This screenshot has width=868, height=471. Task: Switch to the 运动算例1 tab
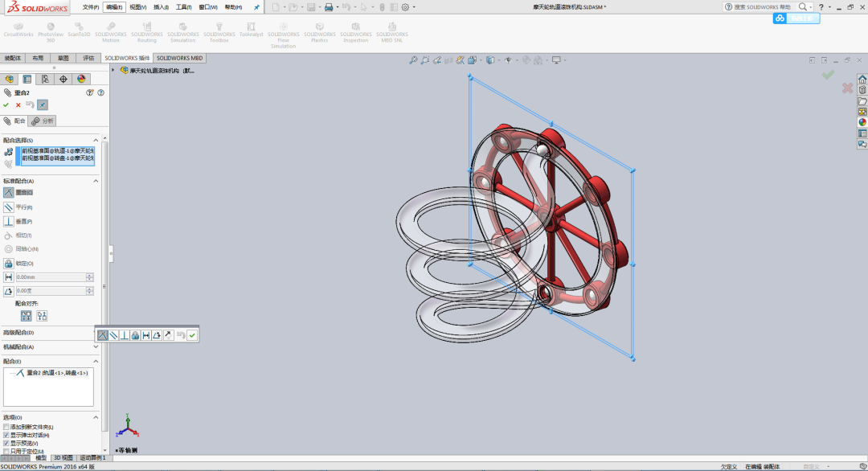[x=92, y=458]
